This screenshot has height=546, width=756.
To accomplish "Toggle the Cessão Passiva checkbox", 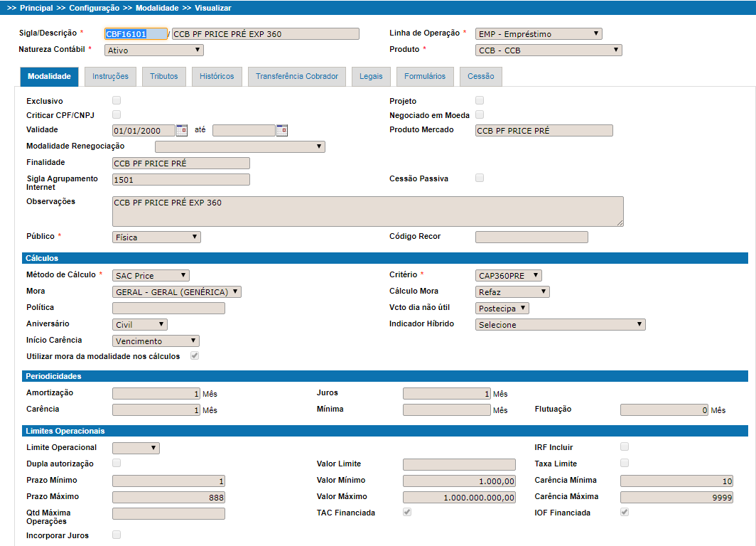I will pyautogui.click(x=479, y=178).
